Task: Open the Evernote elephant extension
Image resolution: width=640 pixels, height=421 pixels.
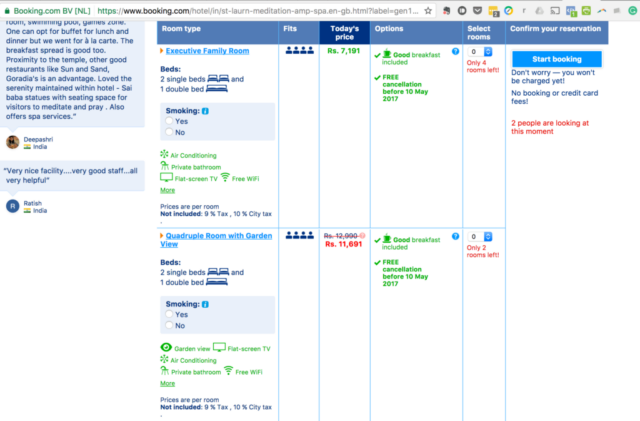Action: [x=447, y=11]
